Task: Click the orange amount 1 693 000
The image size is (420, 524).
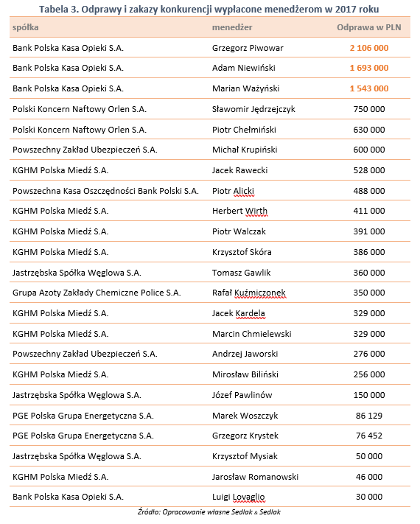Action: pyautogui.click(x=369, y=68)
